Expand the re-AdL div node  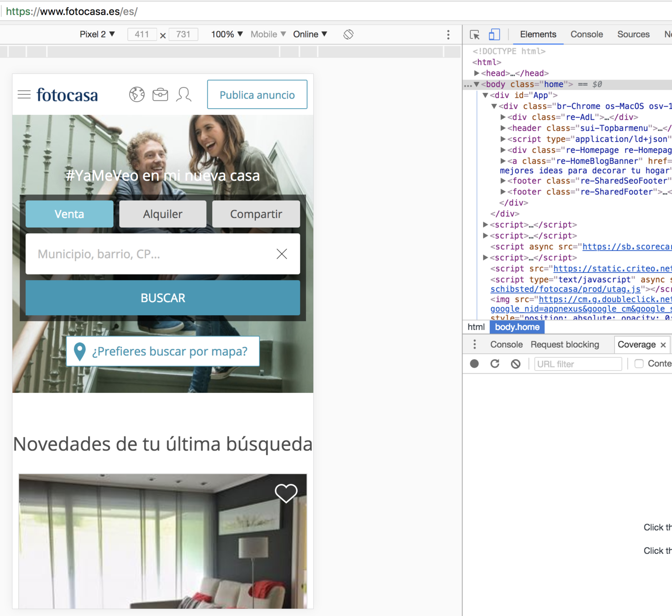pyautogui.click(x=503, y=117)
